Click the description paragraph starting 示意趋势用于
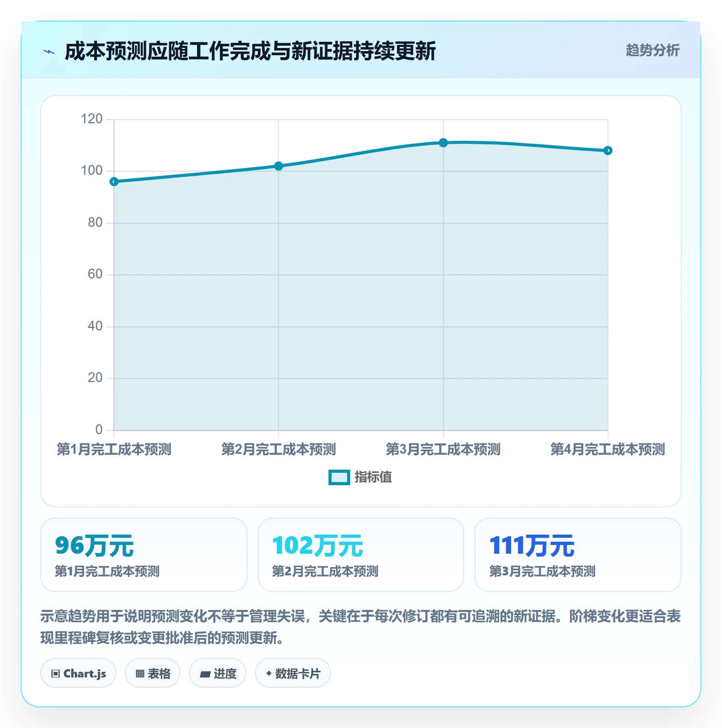 tap(360, 627)
